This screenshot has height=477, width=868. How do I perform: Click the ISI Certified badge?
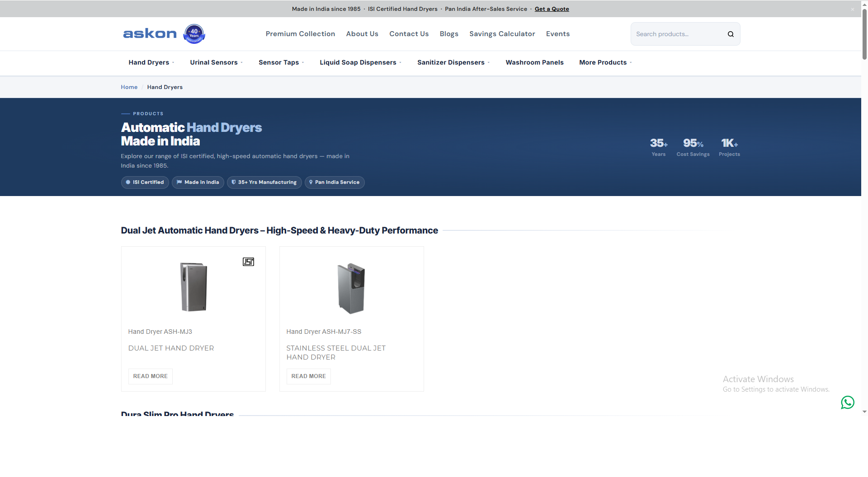tap(145, 182)
